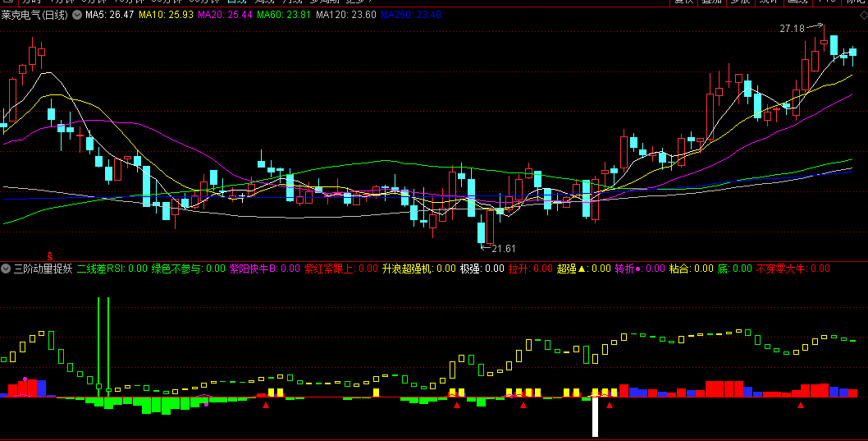Image resolution: width=868 pixels, height=441 pixels.
Task: Click the 绿色不参与: 0.00 value
Action: click(188, 269)
